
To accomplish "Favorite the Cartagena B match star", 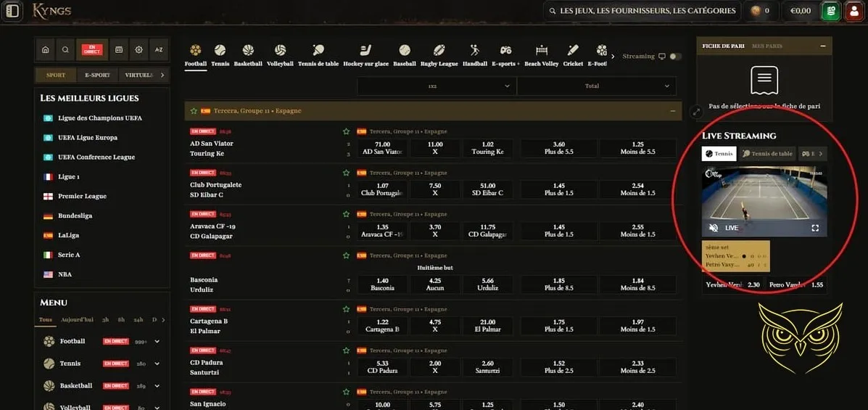I will tap(346, 308).
